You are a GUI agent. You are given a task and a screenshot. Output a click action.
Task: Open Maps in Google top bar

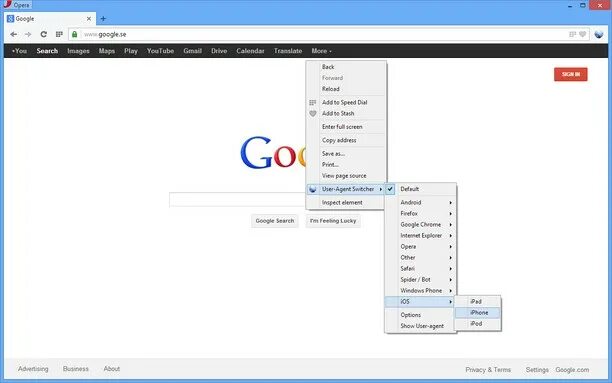click(107, 51)
